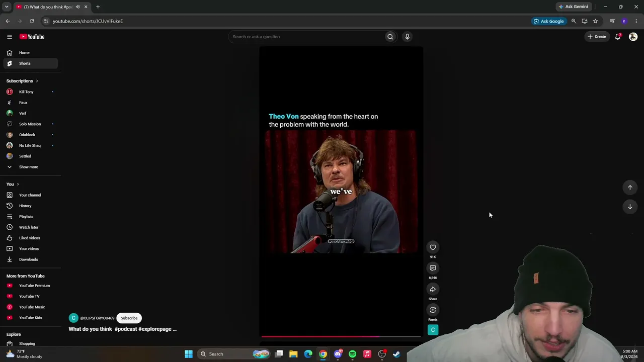Screen dimensions: 644x362
Task: Expand the Subscriptions section
Action: coord(22,81)
